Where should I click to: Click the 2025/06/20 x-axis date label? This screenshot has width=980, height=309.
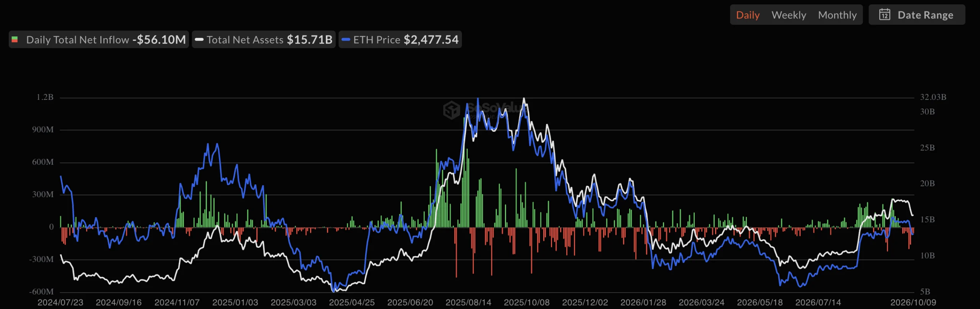pyautogui.click(x=410, y=302)
